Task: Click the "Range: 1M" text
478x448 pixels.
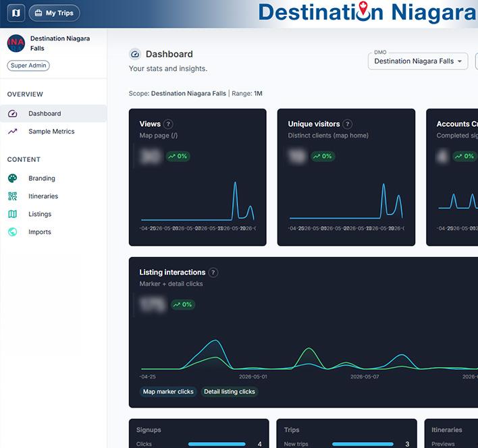Action: pos(247,94)
